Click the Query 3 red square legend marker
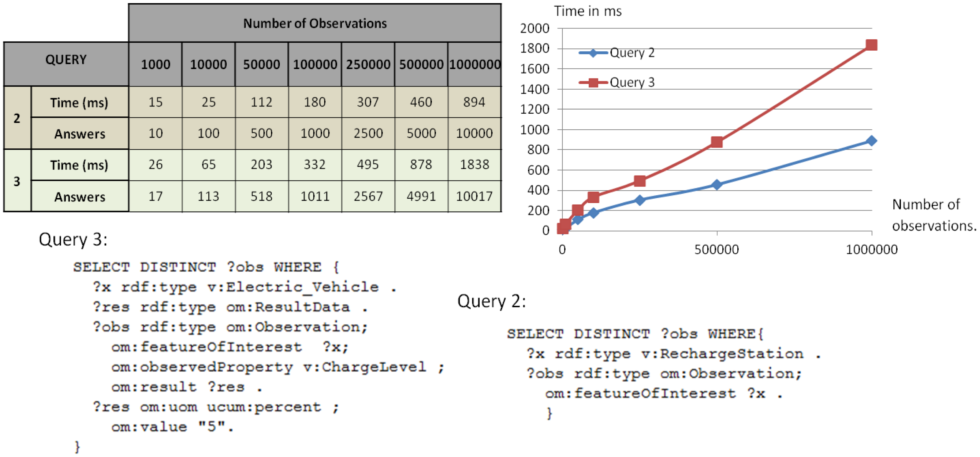 (x=593, y=82)
